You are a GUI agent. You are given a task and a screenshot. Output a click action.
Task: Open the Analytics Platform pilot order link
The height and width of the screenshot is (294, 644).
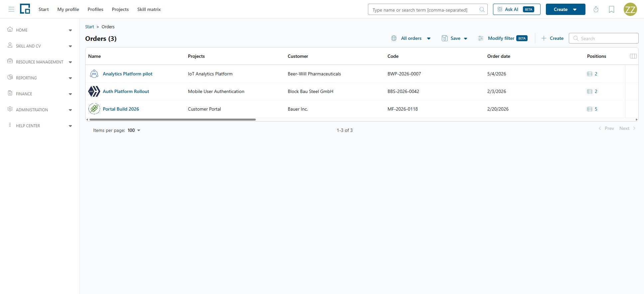tap(127, 74)
